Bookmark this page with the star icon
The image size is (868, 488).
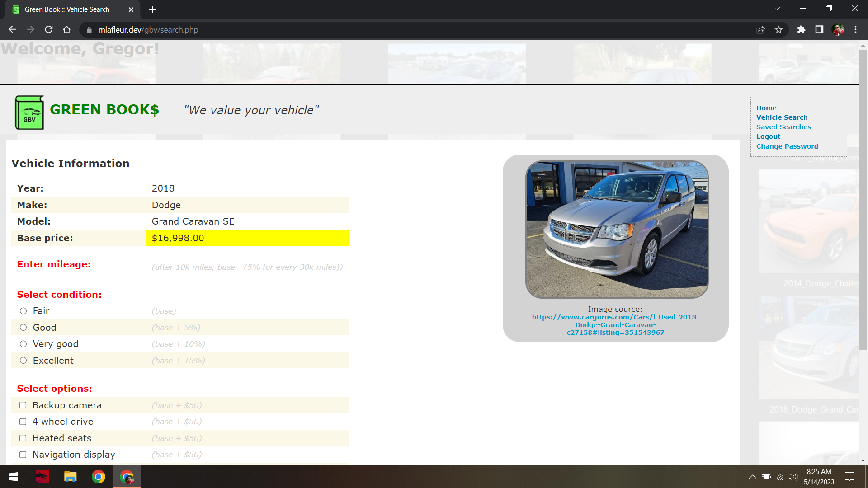pos(778,30)
